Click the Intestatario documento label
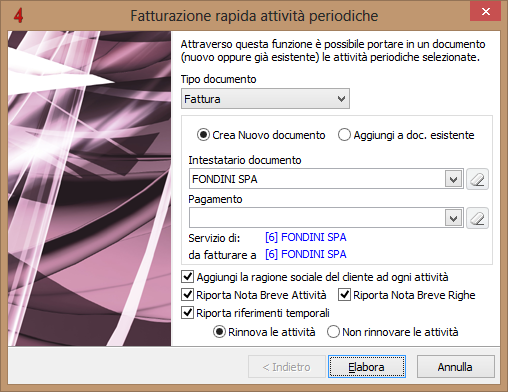This screenshot has height=392, width=508. click(x=245, y=160)
